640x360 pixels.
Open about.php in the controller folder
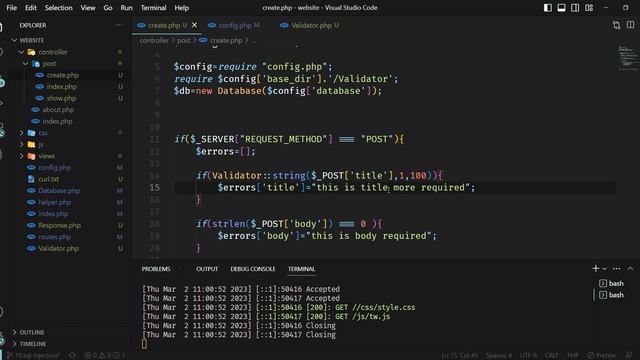click(x=58, y=110)
